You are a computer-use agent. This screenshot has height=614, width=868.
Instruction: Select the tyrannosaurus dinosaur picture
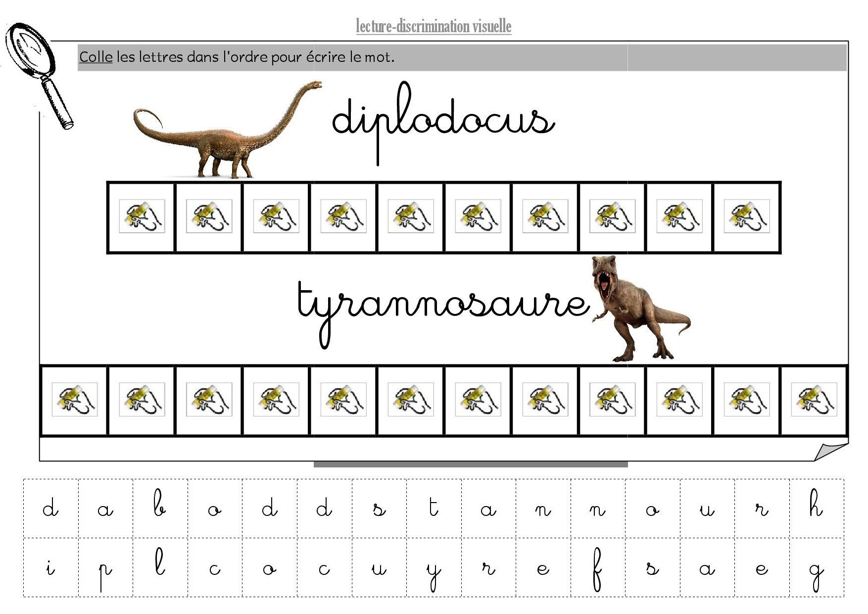(640, 308)
